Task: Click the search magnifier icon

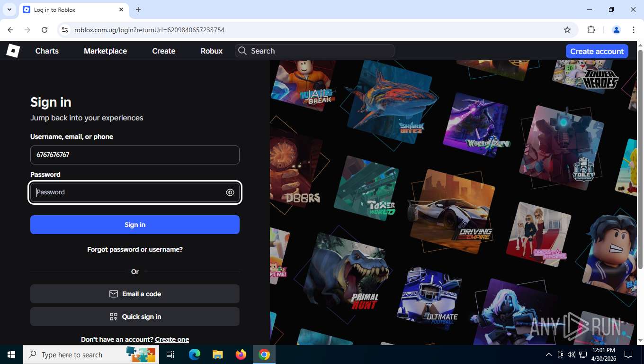Action: tap(242, 51)
